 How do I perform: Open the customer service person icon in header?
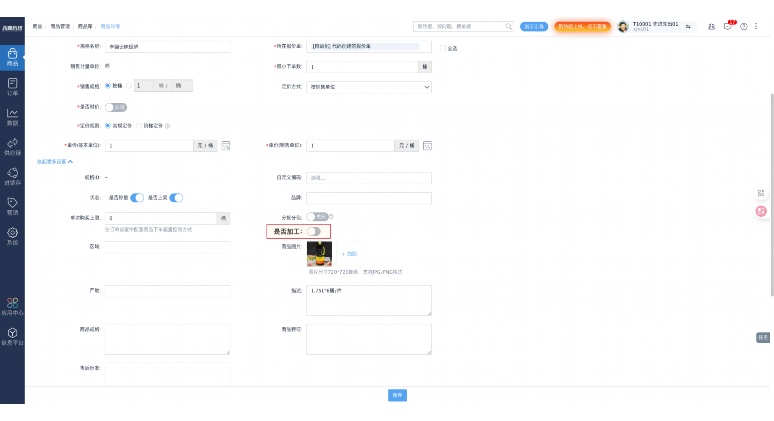[x=711, y=27]
